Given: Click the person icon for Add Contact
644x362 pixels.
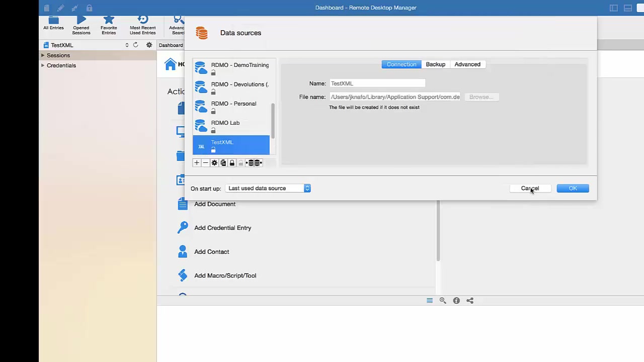Looking at the screenshot, I should 183,251.
